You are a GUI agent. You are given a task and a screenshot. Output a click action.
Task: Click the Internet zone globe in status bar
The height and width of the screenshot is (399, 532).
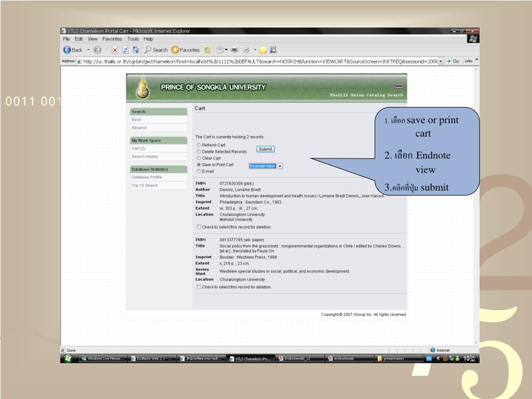(433, 350)
